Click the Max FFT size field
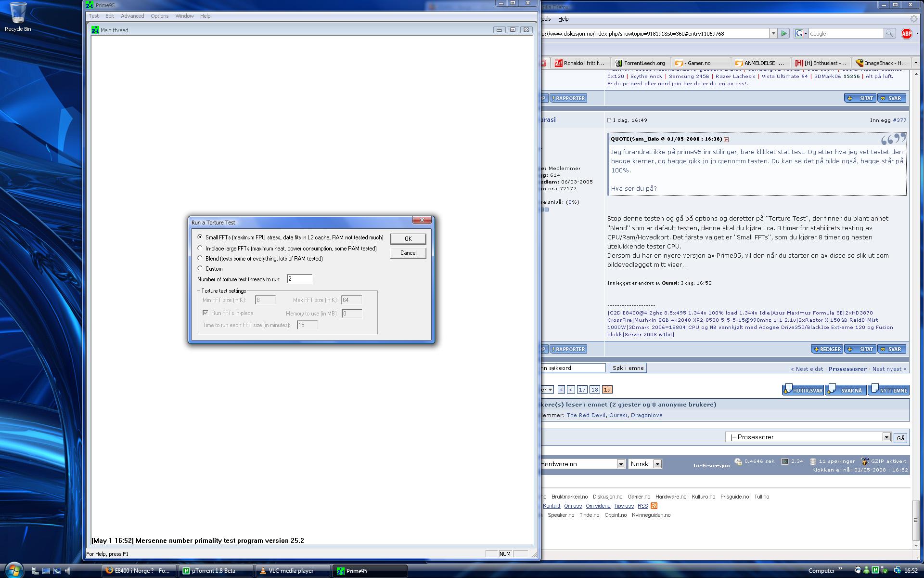This screenshot has height=578, width=924. pos(352,300)
